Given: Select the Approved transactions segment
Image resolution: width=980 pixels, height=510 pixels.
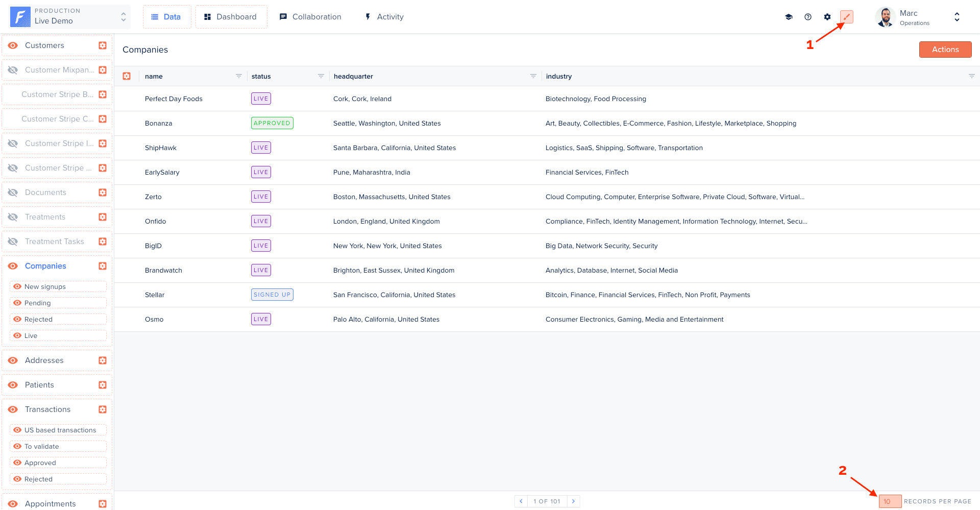Looking at the screenshot, I should (x=40, y=463).
